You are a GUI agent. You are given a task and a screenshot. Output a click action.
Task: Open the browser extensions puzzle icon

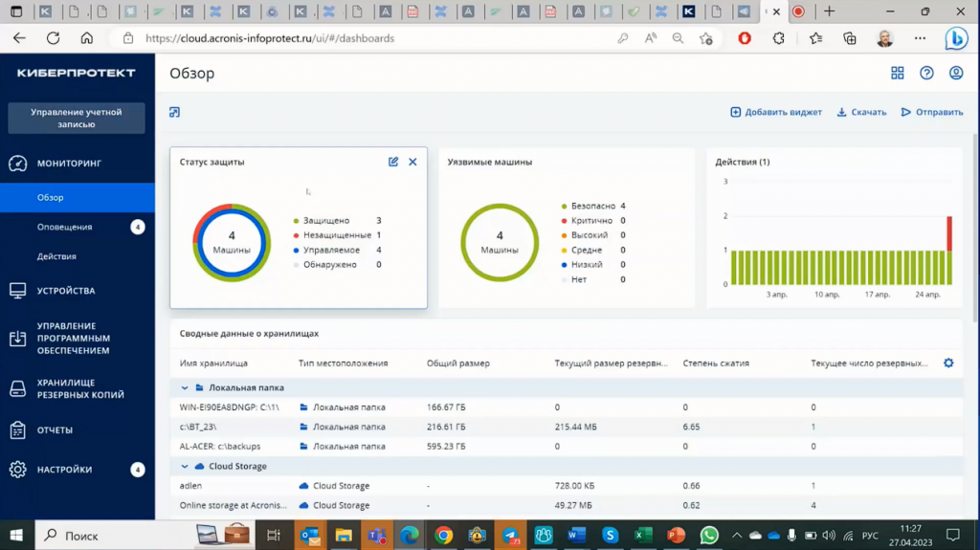779,38
